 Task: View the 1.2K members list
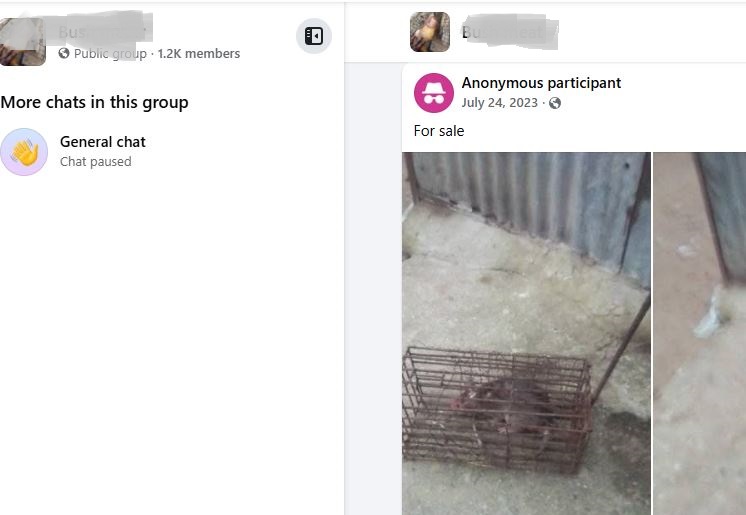[198, 53]
